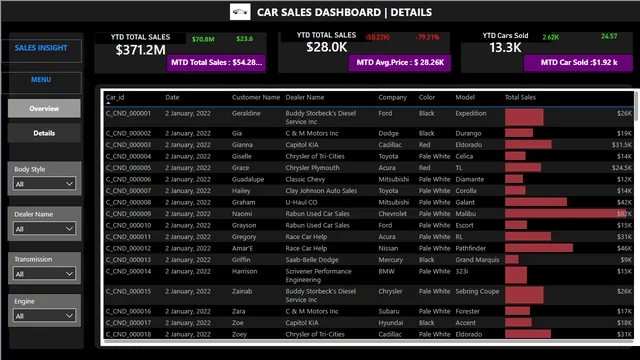Click the 13.3K YTD Cars Sold value

coord(505,48)
